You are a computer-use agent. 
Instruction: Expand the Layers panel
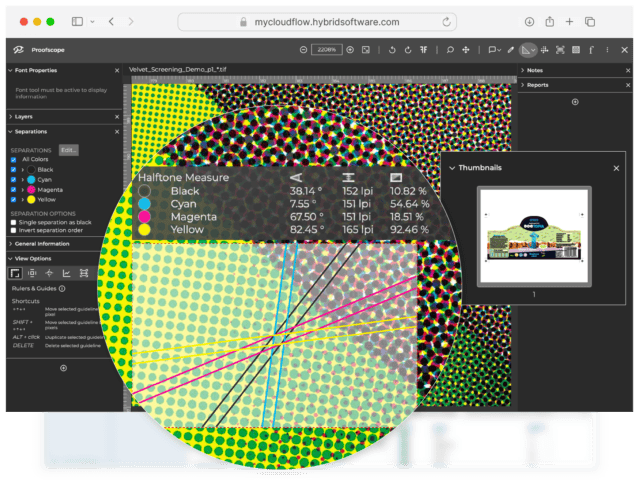coord(10,117)
